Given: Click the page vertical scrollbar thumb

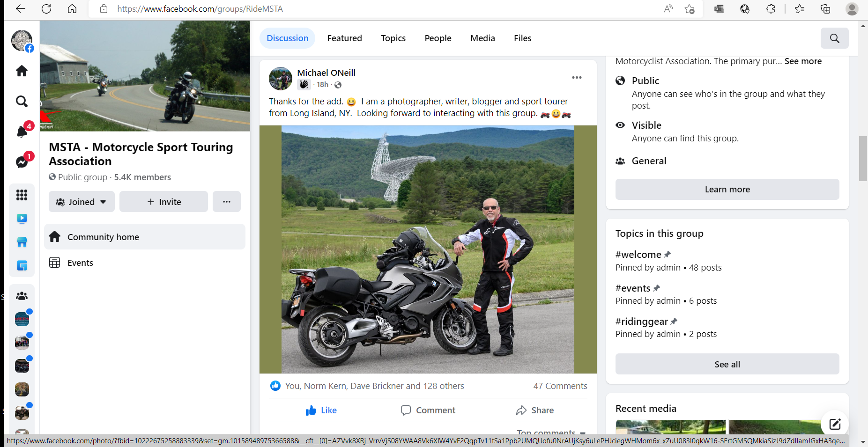Looking at the screenshot, I should click(863, 158).
